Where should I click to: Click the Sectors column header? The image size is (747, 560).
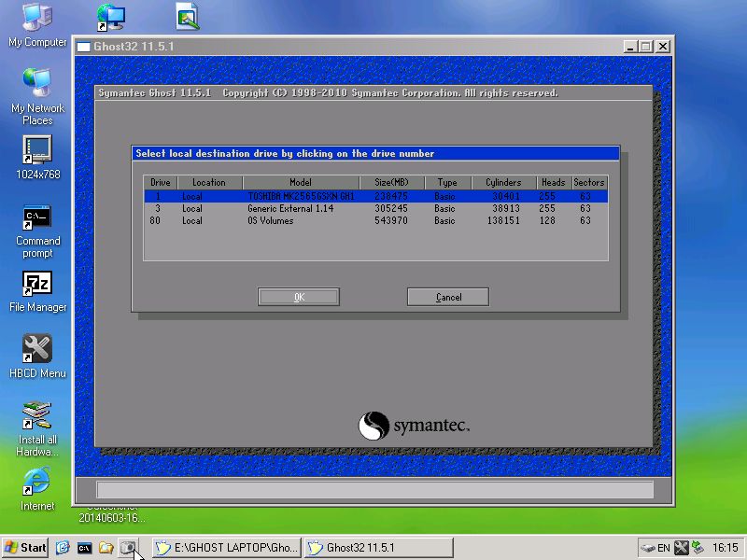point(589,182)
